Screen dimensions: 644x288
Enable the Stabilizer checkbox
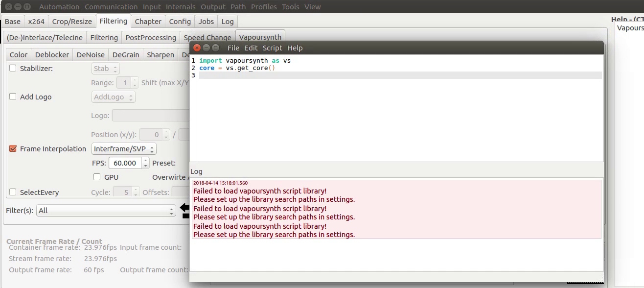tap(13, 69)
